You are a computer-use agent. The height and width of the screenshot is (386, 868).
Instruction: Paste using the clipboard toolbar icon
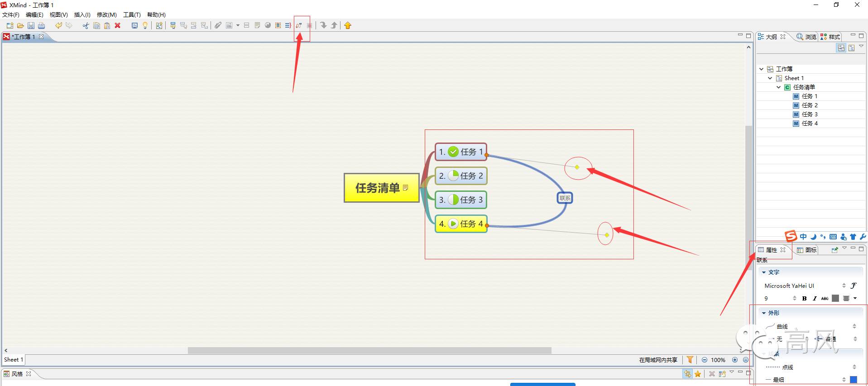coord(107,25)
